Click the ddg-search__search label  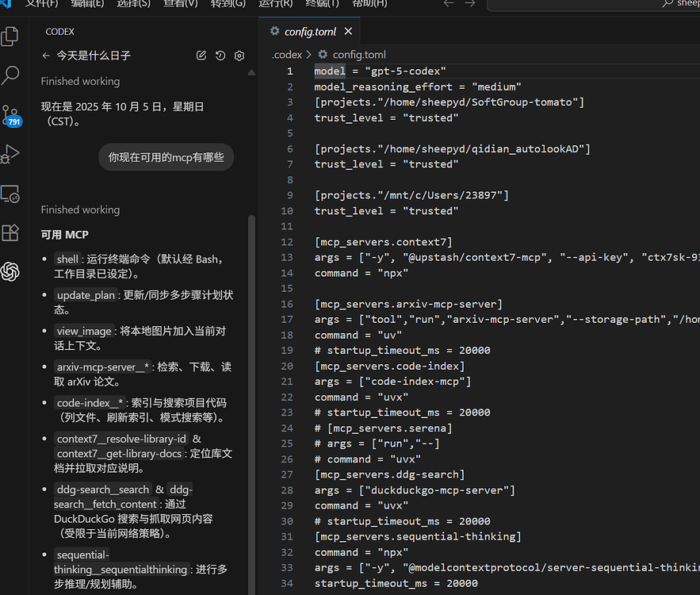[x=103, y=489]
